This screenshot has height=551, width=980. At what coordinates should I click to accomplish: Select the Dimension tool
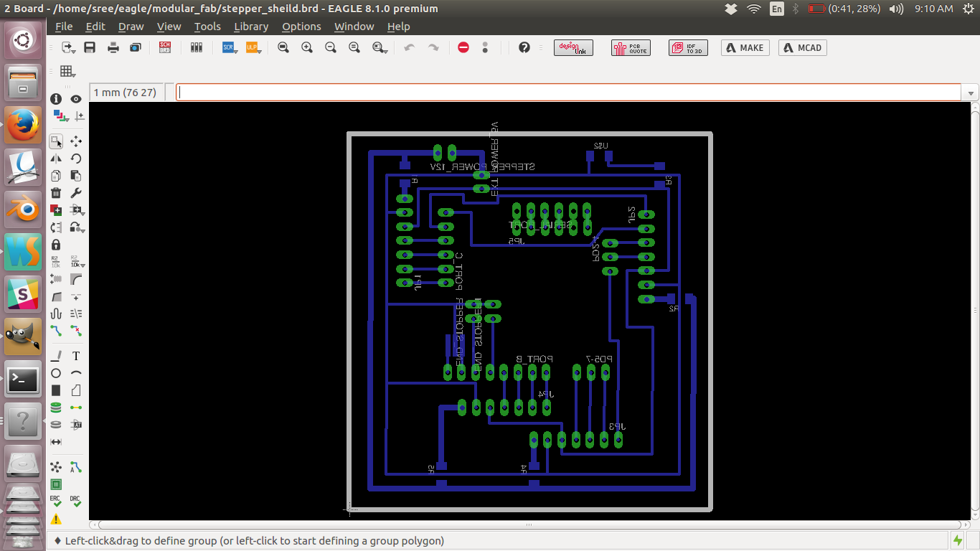56,442
